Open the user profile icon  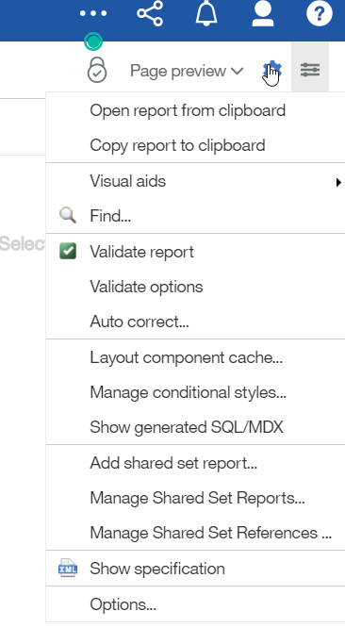click(263, 13)
